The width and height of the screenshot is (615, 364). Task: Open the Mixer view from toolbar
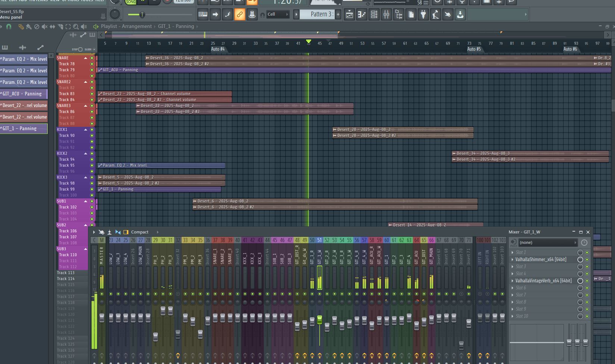pos(386,15)
